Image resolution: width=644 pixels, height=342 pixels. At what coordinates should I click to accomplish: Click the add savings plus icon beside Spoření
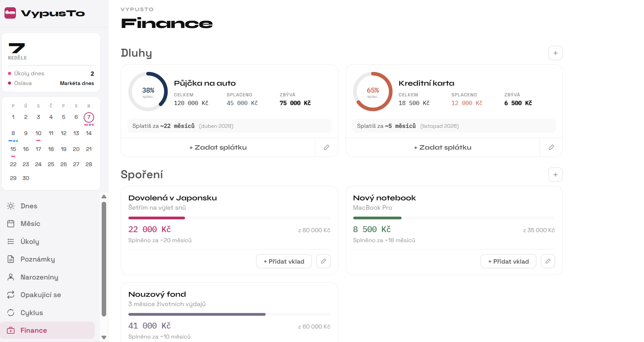tap(555, 175)
